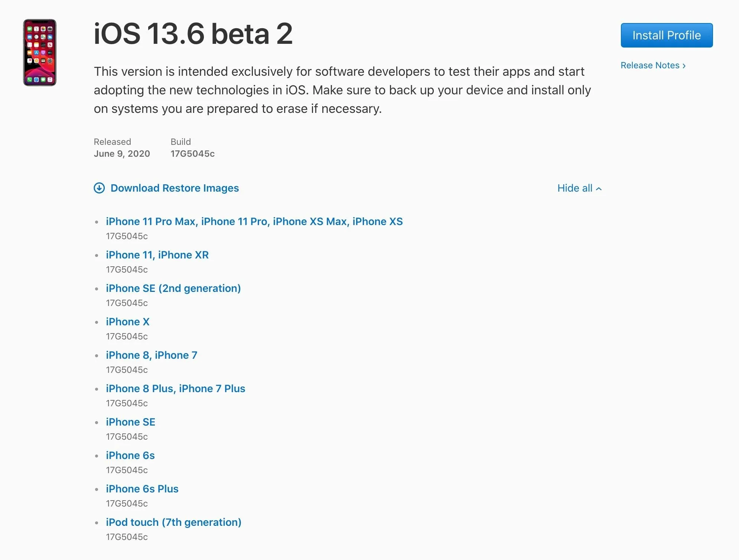Download iPhone 8, iPhone 7 image
Image resolution: width=739 pixels, height=560 pixels.
click(x=151, y=355)
